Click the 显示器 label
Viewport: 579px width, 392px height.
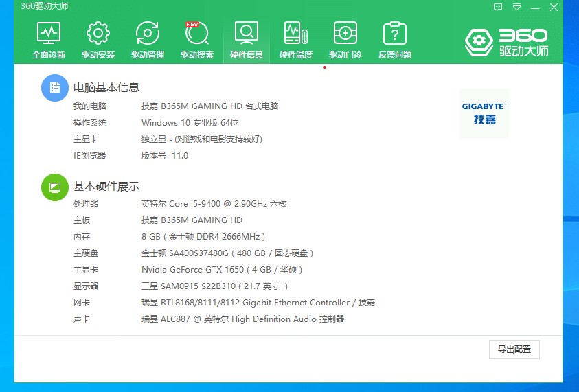point(86,286)
